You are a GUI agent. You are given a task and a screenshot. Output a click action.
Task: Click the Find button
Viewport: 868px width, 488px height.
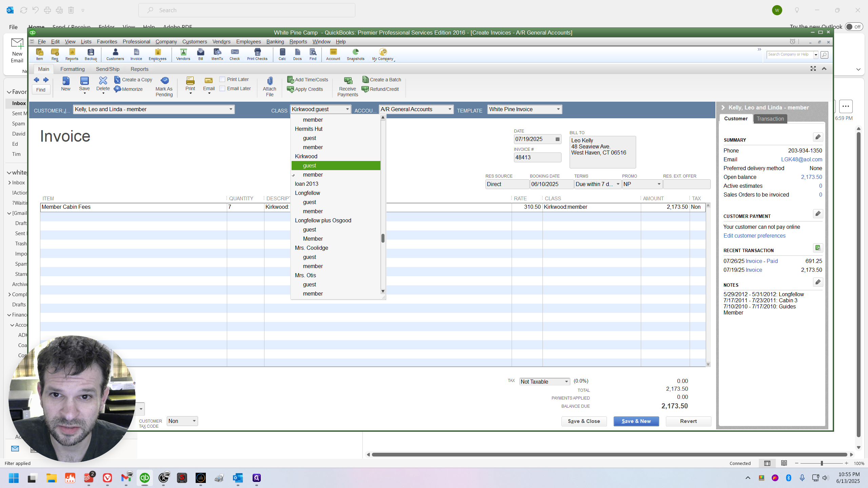tap(41, 90)
